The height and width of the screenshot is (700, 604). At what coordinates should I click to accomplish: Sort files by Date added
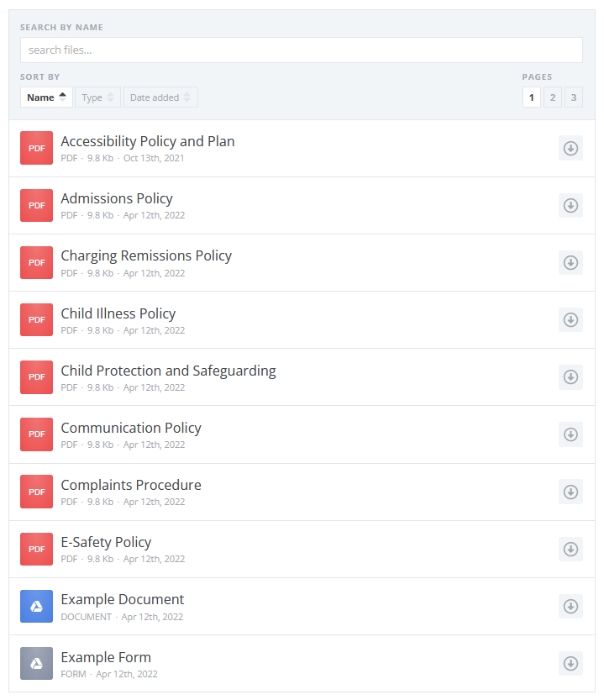[x=160, y=97]
